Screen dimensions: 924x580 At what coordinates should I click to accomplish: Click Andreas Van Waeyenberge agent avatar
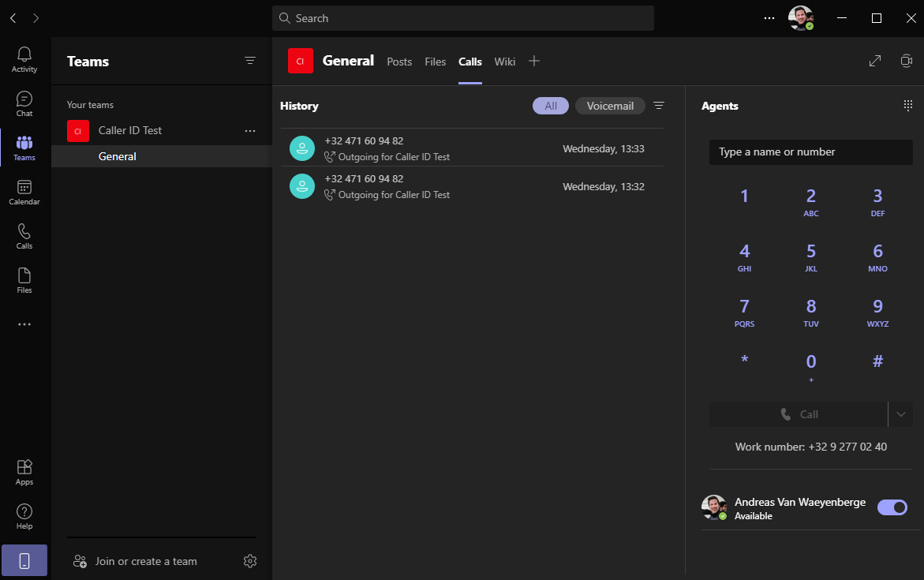click(x=713, y=507)
